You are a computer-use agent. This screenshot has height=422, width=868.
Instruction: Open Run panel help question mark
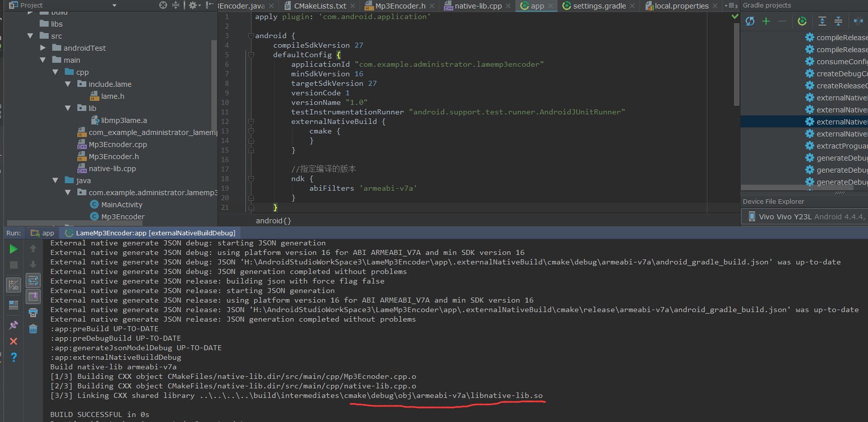pos(14,357)
